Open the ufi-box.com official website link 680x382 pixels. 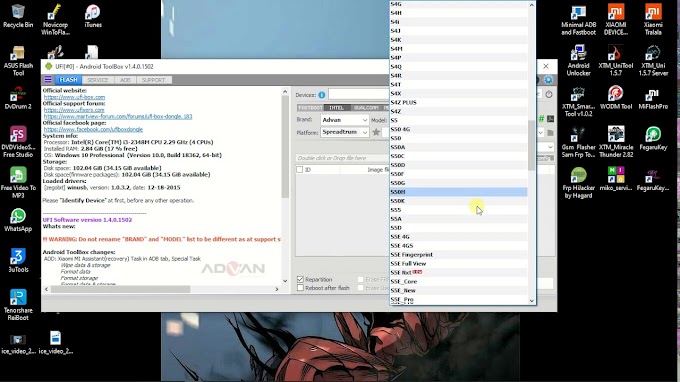[74, 97]
